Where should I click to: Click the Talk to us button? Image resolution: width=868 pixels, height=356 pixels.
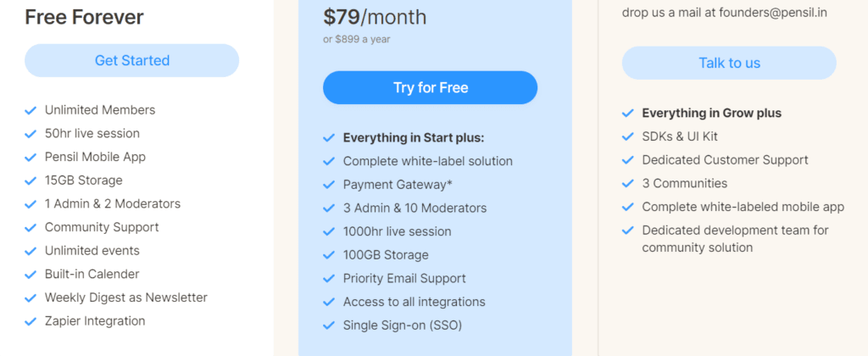729,64
